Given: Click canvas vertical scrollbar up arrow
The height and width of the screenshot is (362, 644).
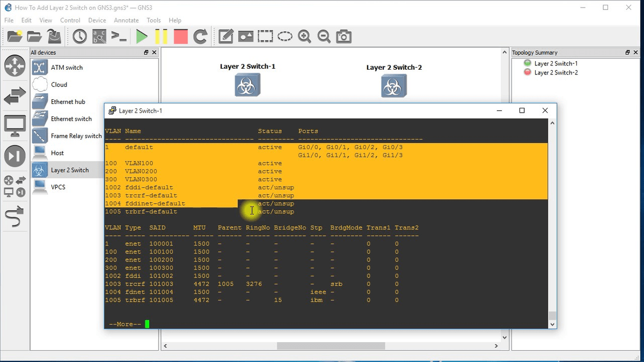Looking at the screenshot, I should 504,53.
